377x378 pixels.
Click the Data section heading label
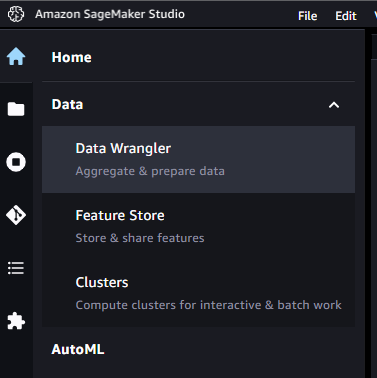coord(67,104)
